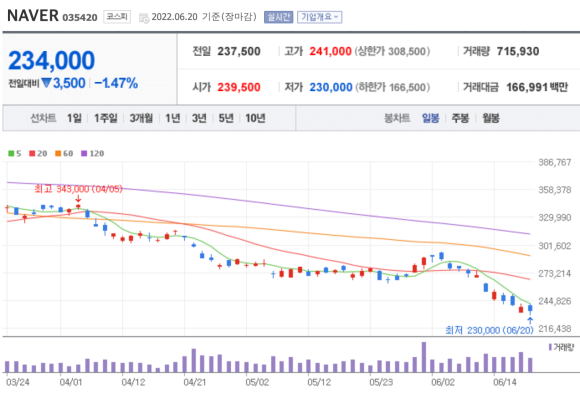
Task: Click the 고가 value 241,000
Action: 330,51
